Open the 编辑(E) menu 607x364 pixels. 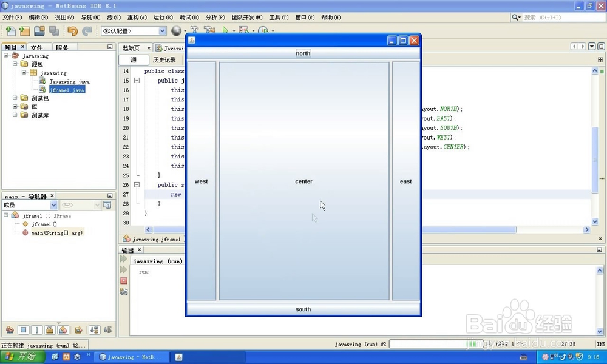pos(38,18)
